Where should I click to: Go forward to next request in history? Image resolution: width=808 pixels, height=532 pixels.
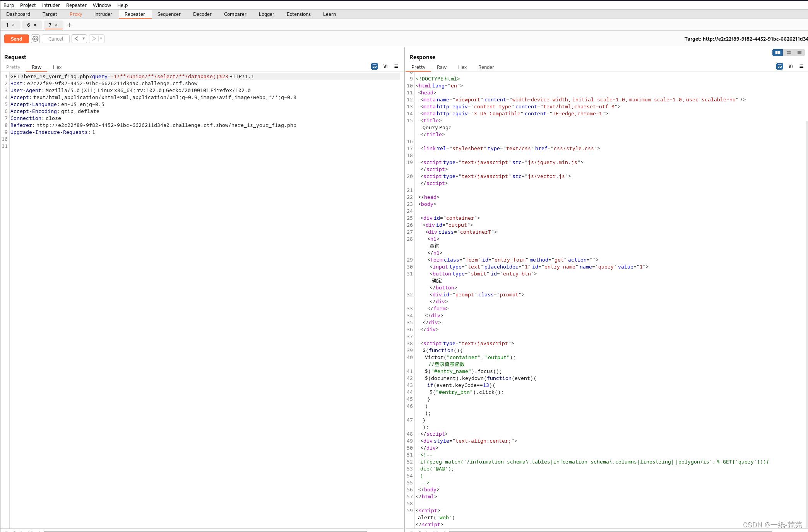tap(94, 39)
